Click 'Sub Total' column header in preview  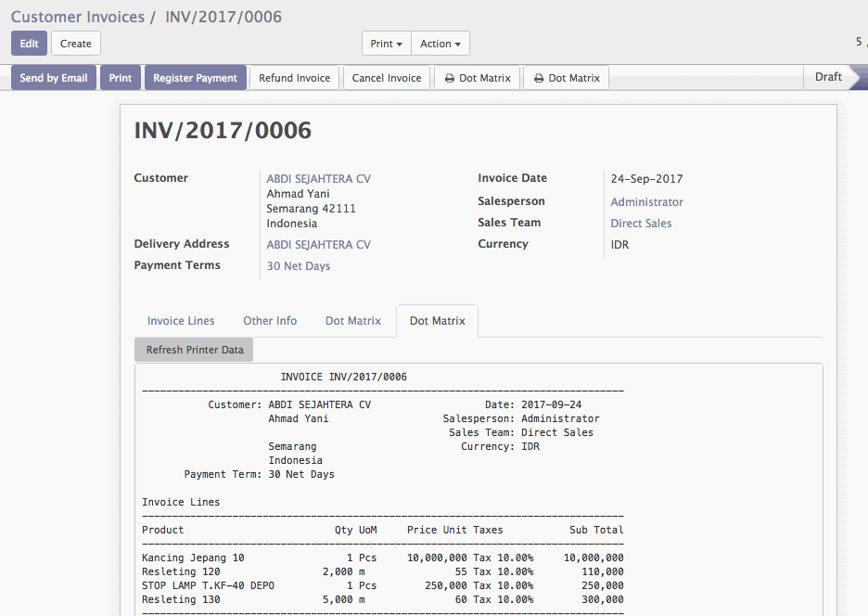point(597,530)
